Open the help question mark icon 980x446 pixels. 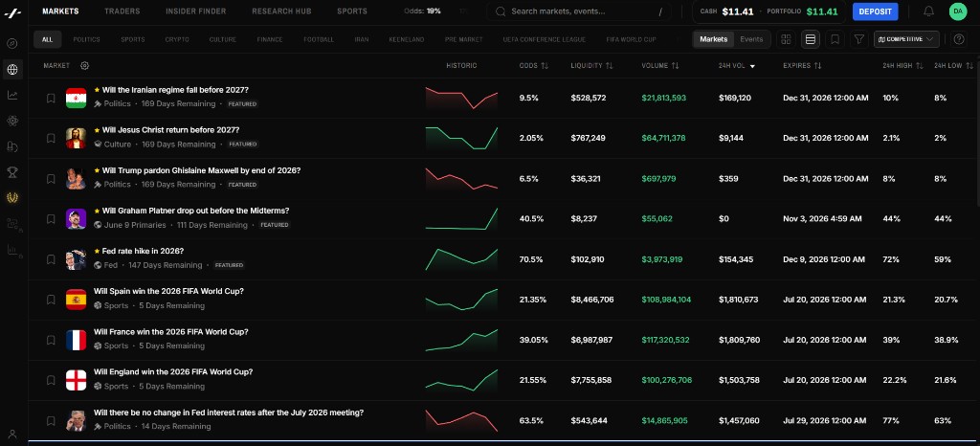point(959,39)
